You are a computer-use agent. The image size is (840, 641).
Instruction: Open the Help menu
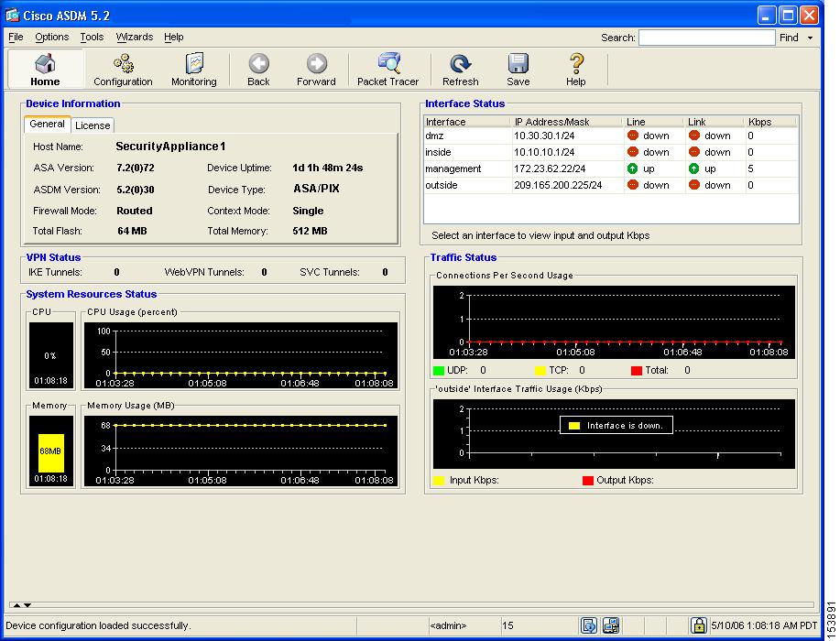tap(173, 37)
